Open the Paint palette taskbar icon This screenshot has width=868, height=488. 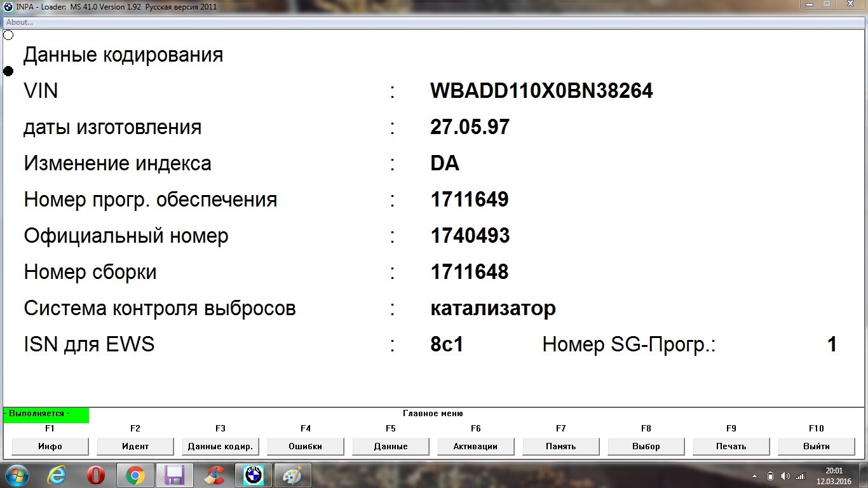292,475
